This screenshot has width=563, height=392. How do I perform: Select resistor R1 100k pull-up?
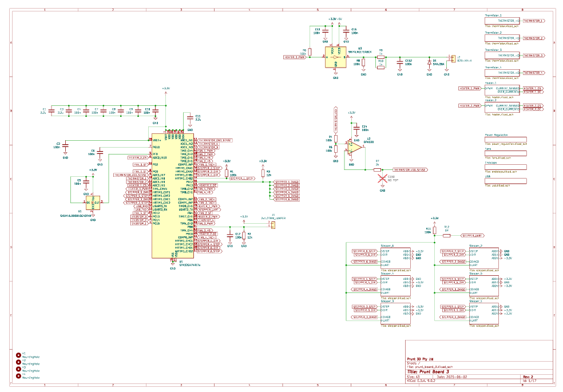point(227,173)
